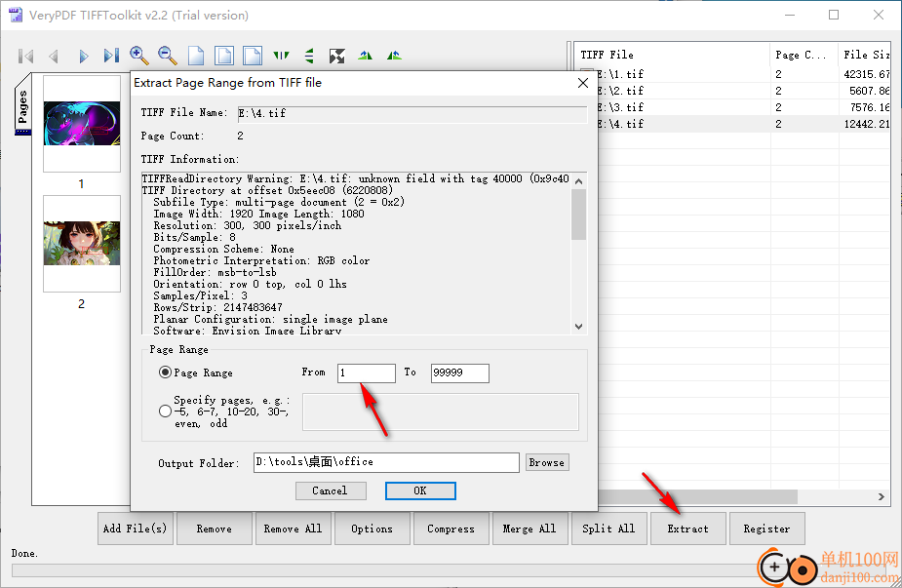Image resolution: width=902 pixels, height=588 pixels.
Task: Click the TIFF File Name field
Action: [x=412, y=113]
